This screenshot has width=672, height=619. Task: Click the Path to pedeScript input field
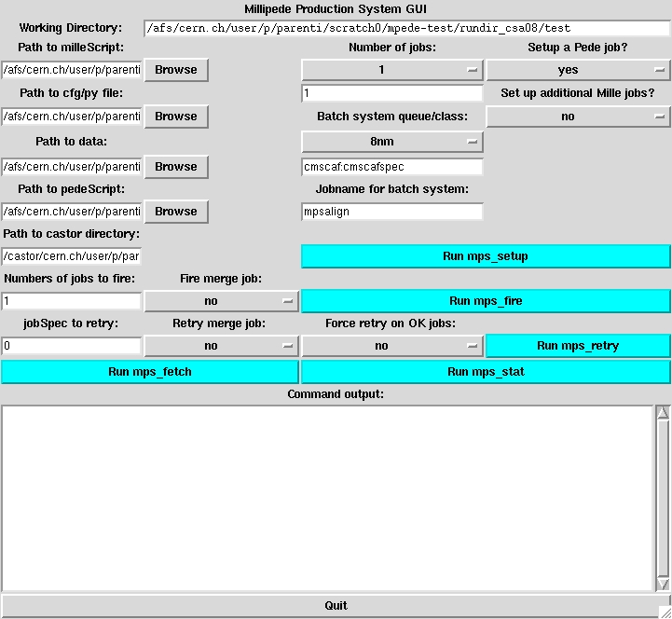(x=71, y=212)
